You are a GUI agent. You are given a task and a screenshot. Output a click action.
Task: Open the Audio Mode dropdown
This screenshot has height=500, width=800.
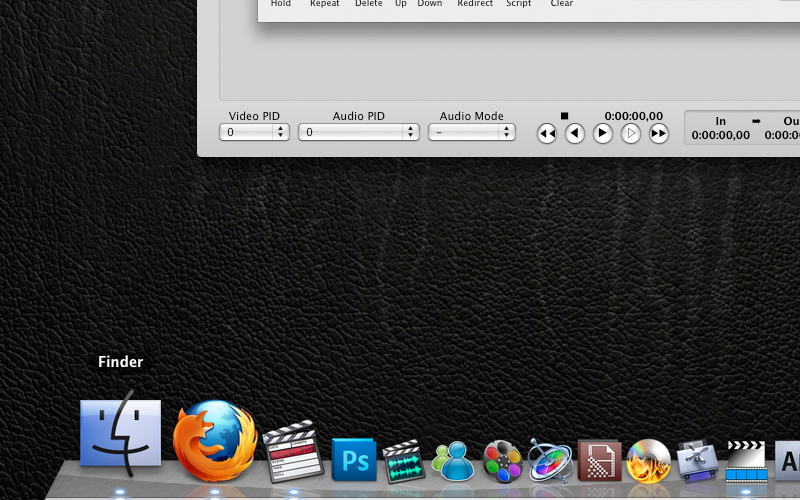pos(471,132)
